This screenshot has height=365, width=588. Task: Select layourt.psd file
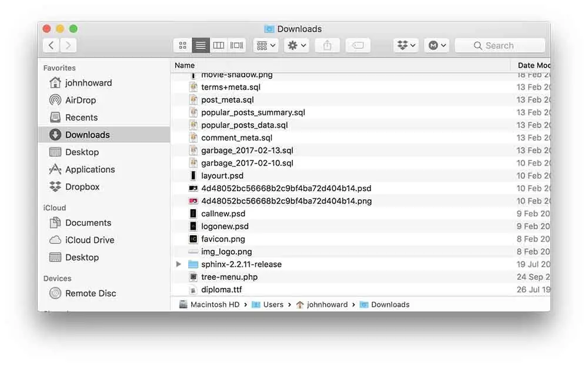[x=361, y=175]
